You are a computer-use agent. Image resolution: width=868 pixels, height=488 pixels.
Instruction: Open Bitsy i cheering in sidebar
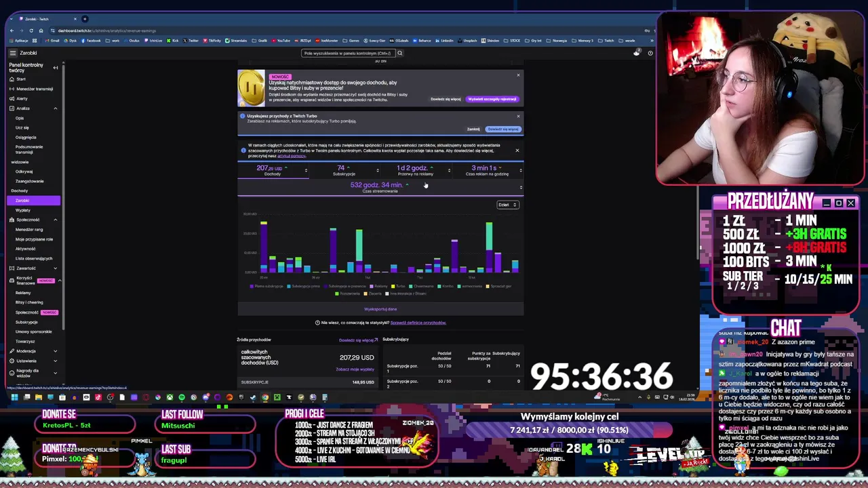pos(29,302)
